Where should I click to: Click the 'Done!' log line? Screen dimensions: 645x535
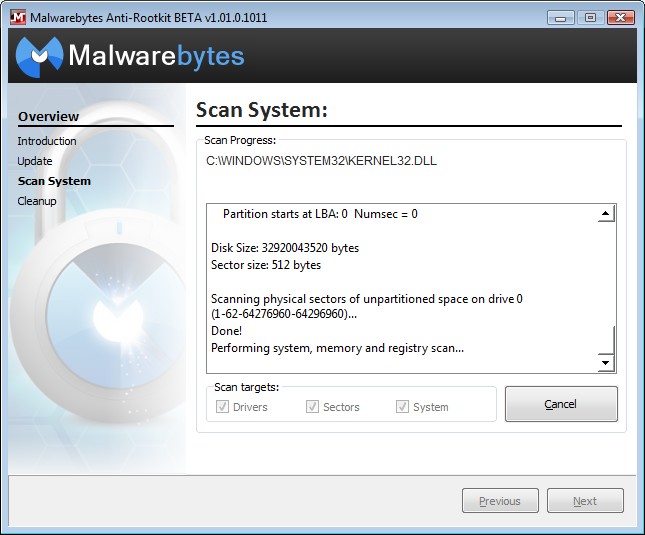coord(226,331)
